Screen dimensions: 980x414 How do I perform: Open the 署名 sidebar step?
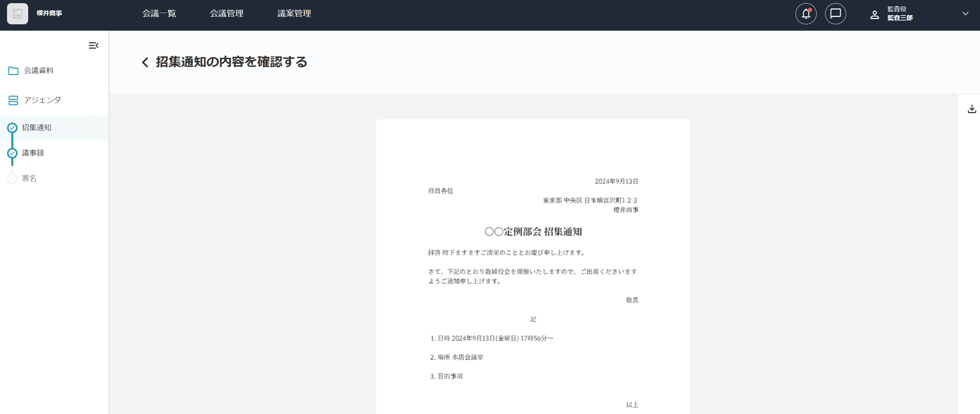(29, 179)
